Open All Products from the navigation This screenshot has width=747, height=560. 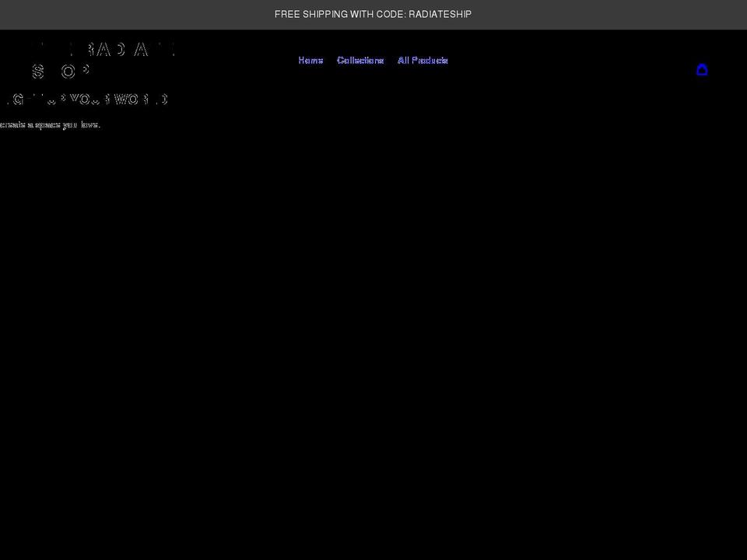(x=423, y=60)
